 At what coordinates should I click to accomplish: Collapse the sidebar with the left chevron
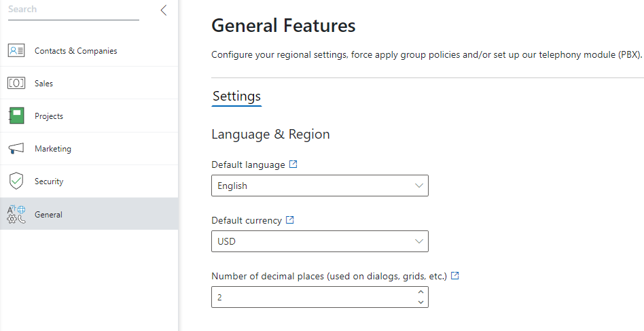click(x=164, y=10)
